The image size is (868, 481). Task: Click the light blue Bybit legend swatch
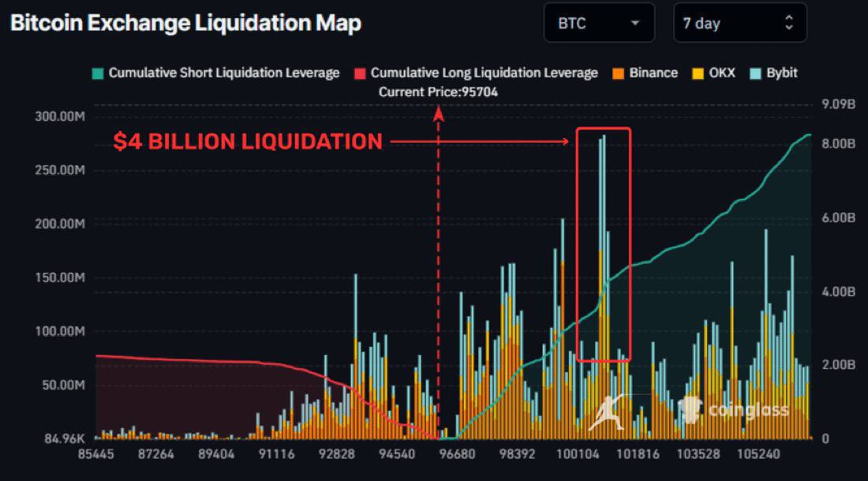[755, 73]
